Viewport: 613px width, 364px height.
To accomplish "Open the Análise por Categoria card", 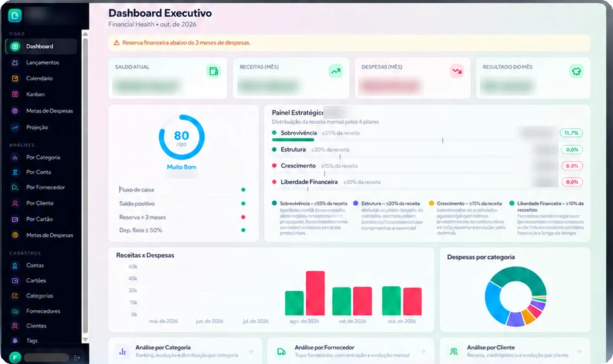I will tap(185, 351).
